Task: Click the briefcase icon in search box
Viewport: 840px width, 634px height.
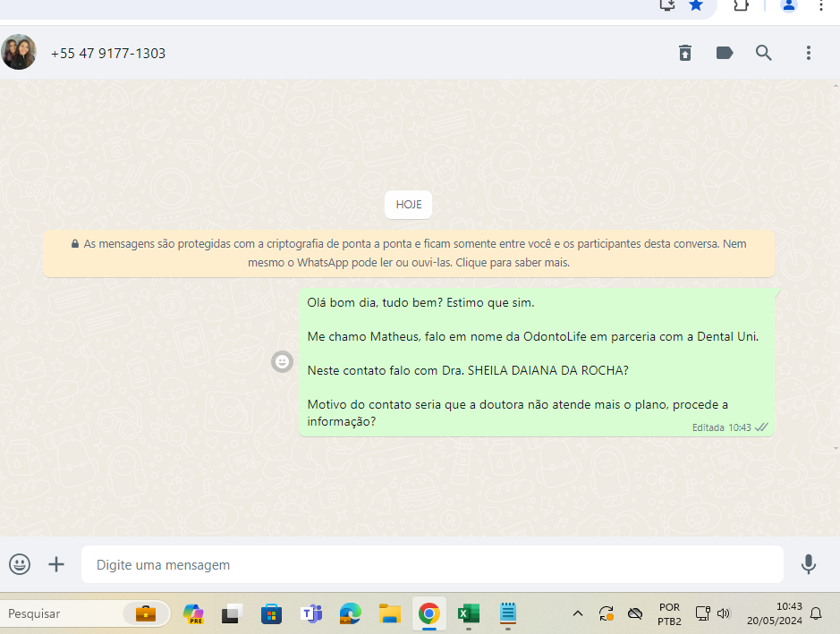Action: coord(146,613)
